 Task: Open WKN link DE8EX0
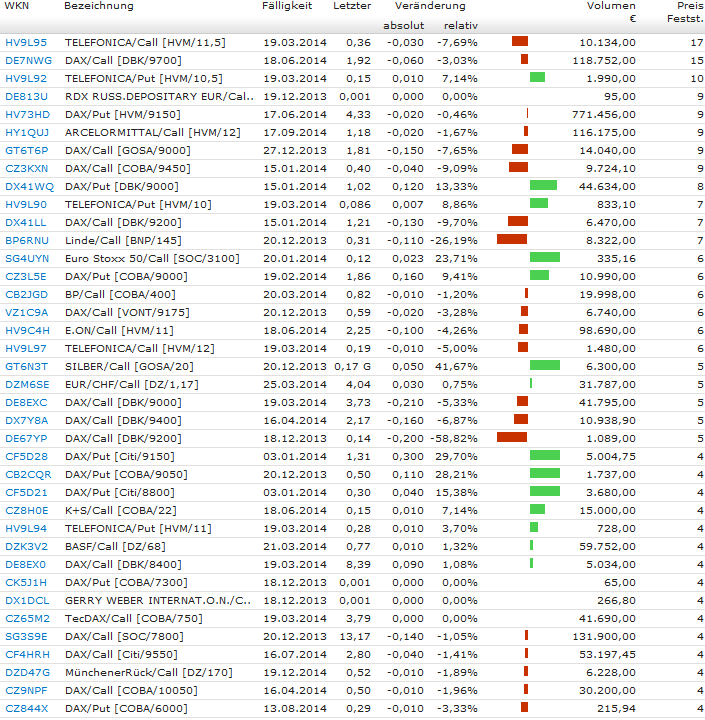26,564
